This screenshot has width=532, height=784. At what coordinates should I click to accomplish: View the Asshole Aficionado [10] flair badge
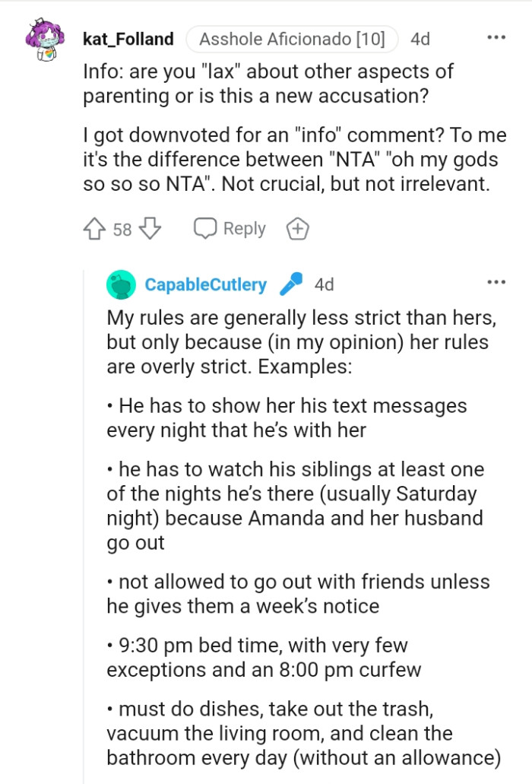click(x=293, y=36)
